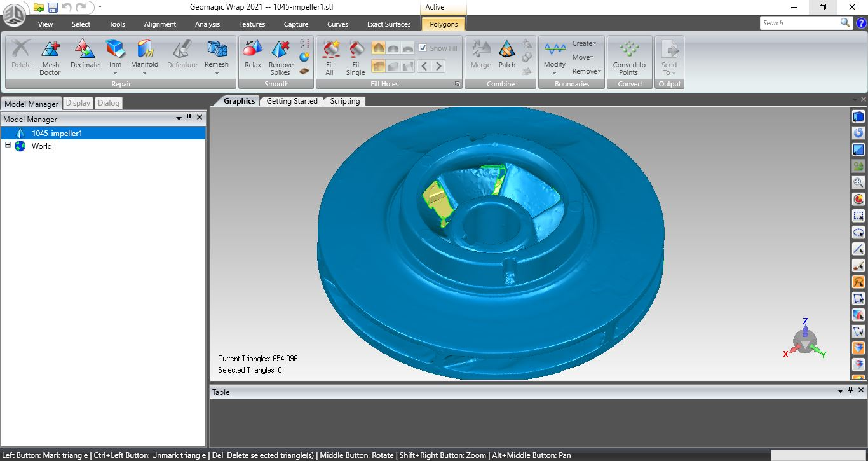The height and width of the screenshot is (461, 868).
Task: Open the Mesh Doctor tool
Action: 50,57
